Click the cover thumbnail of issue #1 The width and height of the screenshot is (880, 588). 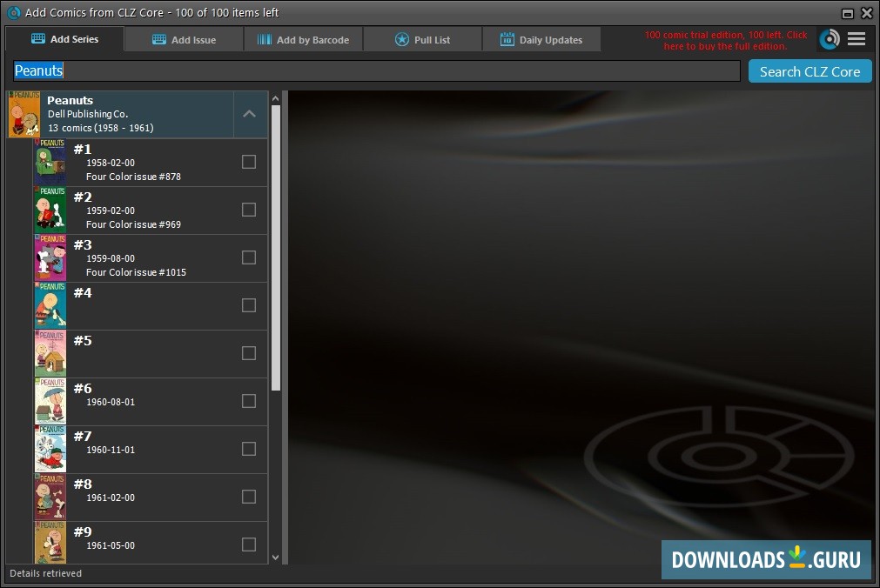[x=50, y=162]
